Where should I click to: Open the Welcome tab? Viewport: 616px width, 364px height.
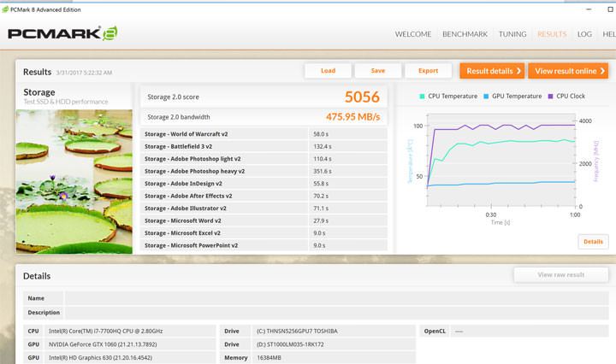413,34
